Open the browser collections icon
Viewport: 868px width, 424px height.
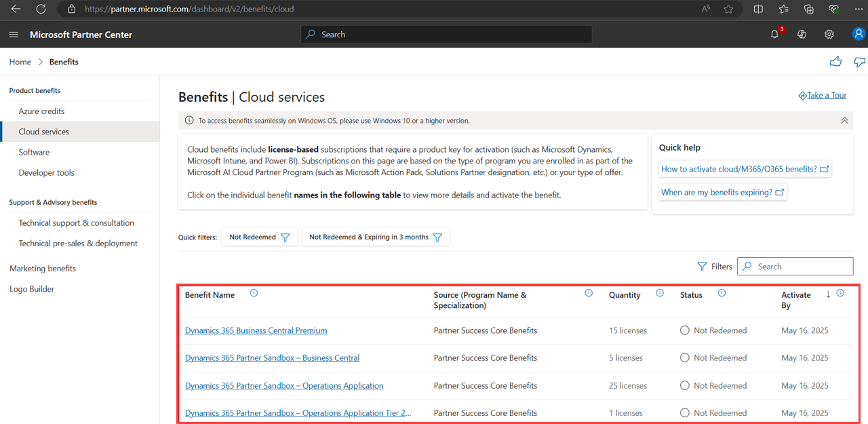pyautogui.click(x=808, y=9)
